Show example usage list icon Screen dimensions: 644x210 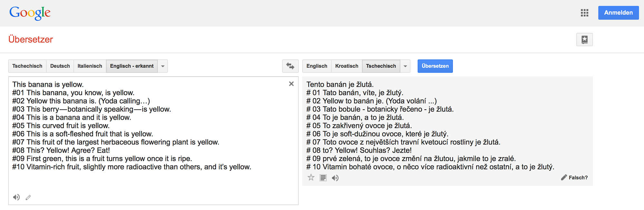[323, 178]
